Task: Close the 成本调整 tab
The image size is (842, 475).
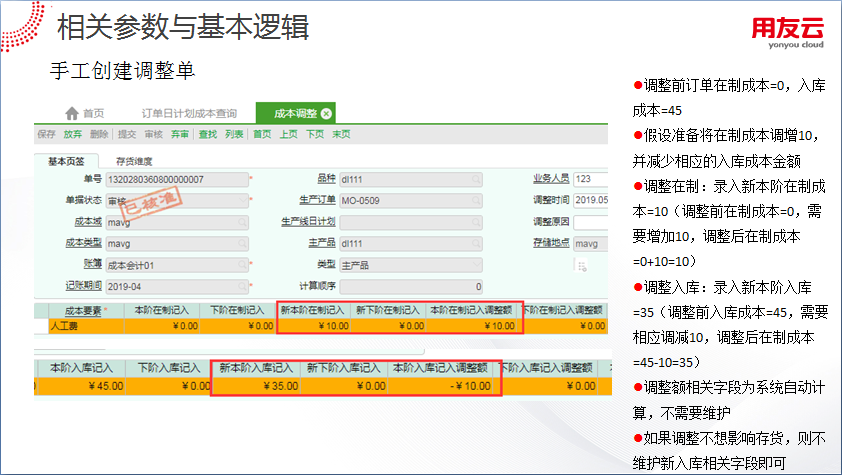Action: [326, 114]
